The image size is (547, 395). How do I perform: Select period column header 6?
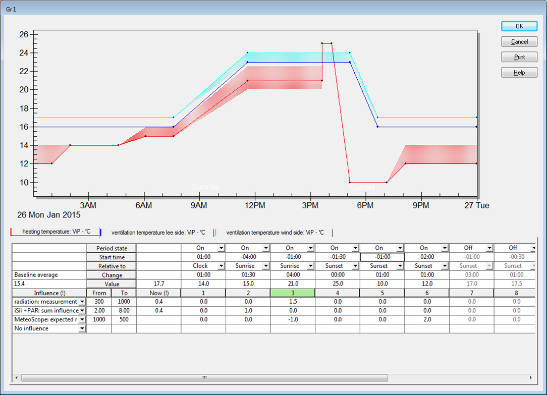pyautogui.click(x=427, y=293)
